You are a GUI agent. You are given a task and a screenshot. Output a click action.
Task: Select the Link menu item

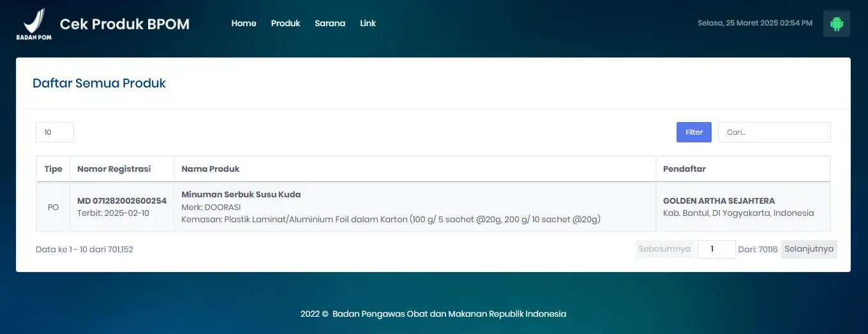click(x=368, y=24)
